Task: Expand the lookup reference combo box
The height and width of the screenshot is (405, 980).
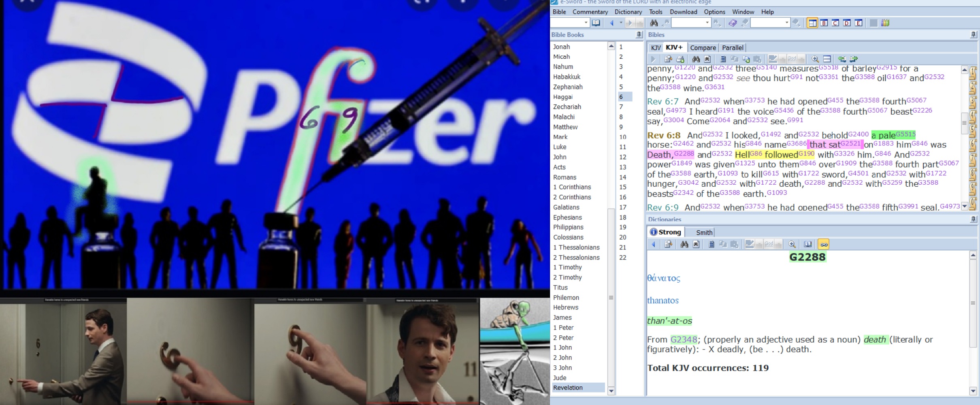Action: point(586,23)
